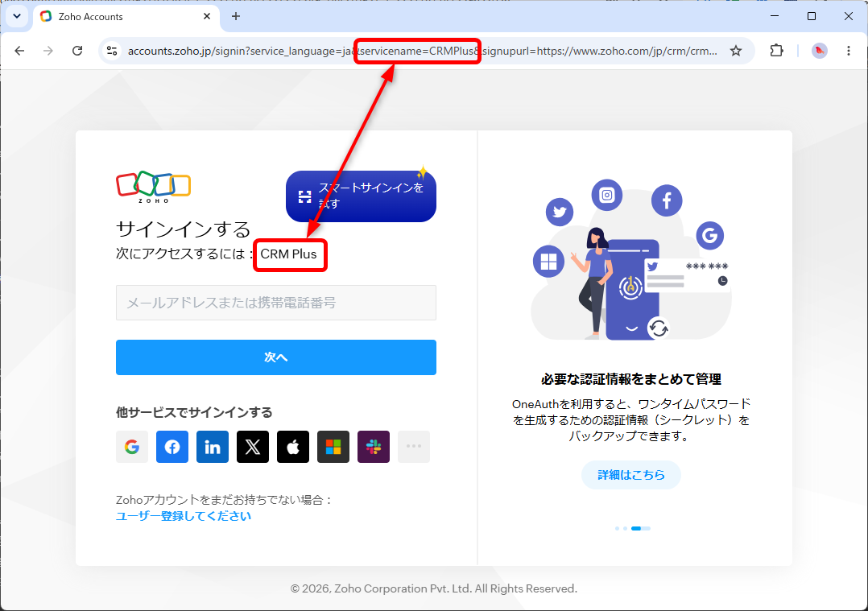The height and width of the screenshot is (611, 868).
Task: Open the tab search dropdown arrow
Action: tap(17, 16)
